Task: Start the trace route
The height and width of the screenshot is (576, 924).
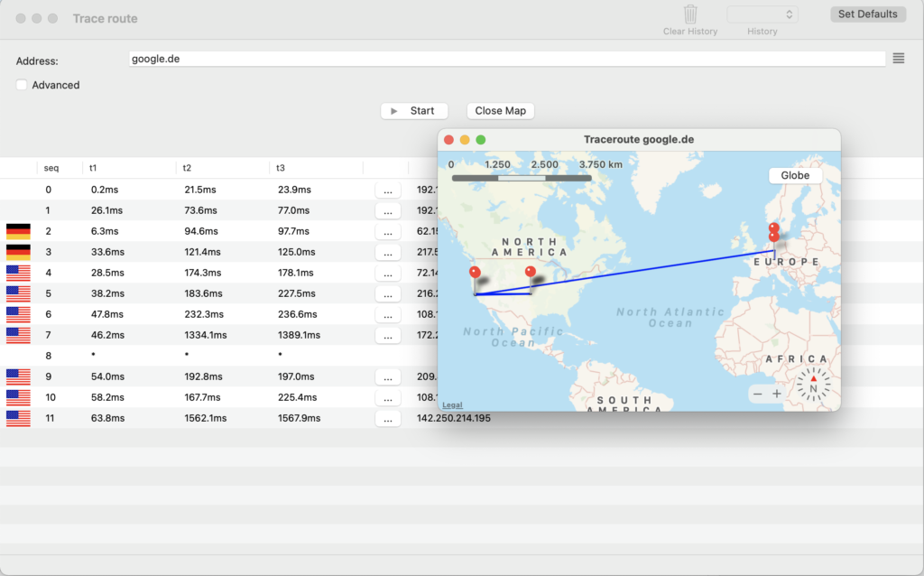Action: (414, 111)
